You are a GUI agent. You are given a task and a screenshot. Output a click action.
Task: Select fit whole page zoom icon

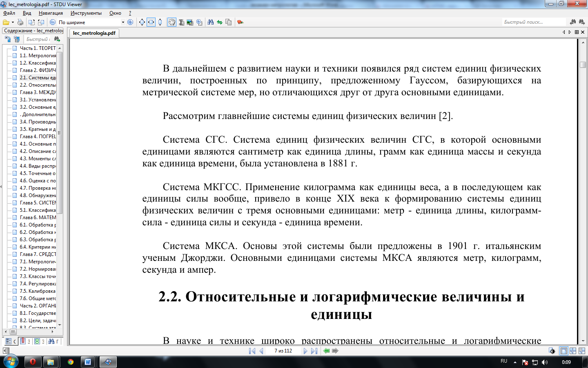click(x=142, y=22)
